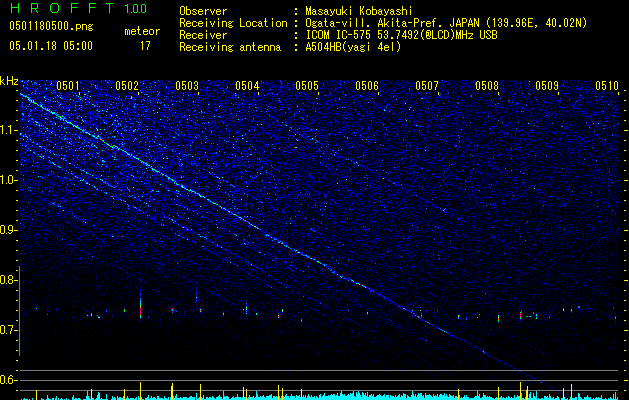
Task: Click the 0.7 kHz axis label
Action: [9, 330]
